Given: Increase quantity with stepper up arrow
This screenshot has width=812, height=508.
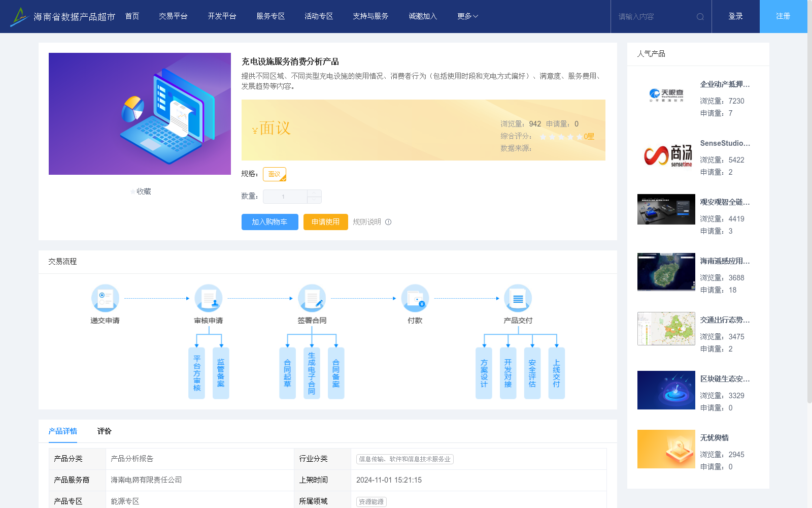Looking at the screenshot, I should click(x=314, y=193).
